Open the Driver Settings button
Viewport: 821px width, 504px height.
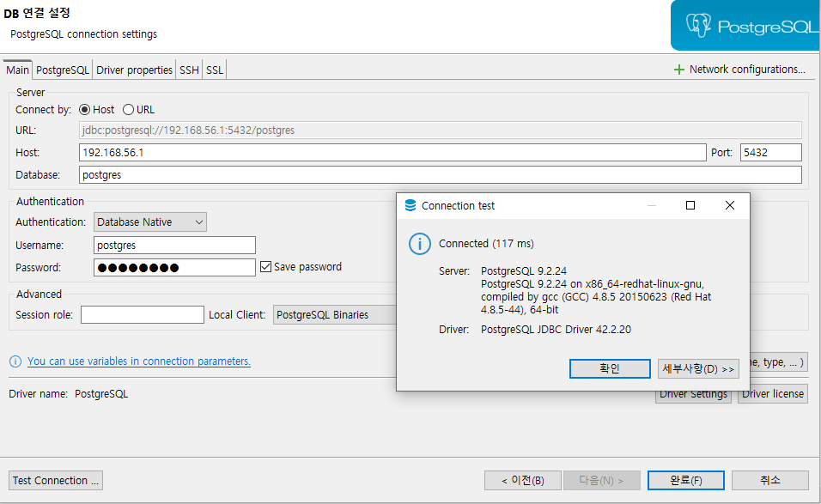693,396
